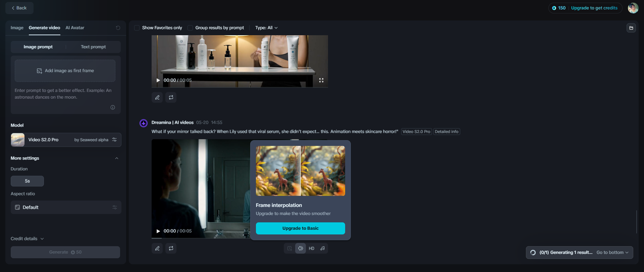
Task: Click the frame interpolation icon
Action: pyautogui.click(x=301, y=249)
